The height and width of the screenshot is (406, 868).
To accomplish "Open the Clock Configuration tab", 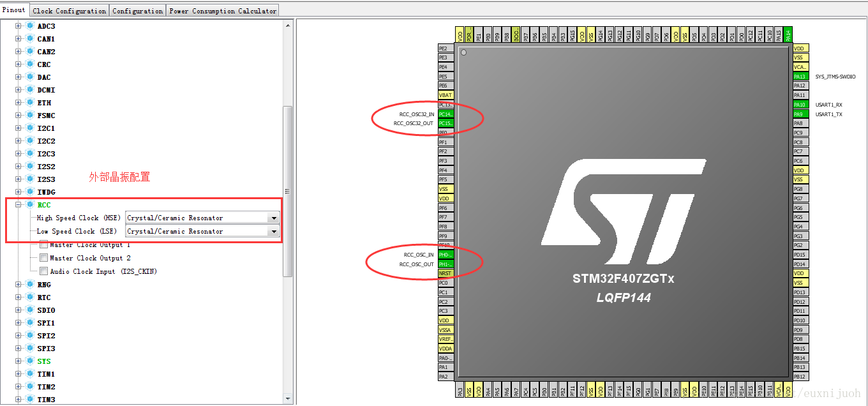I will coord(69,11).
